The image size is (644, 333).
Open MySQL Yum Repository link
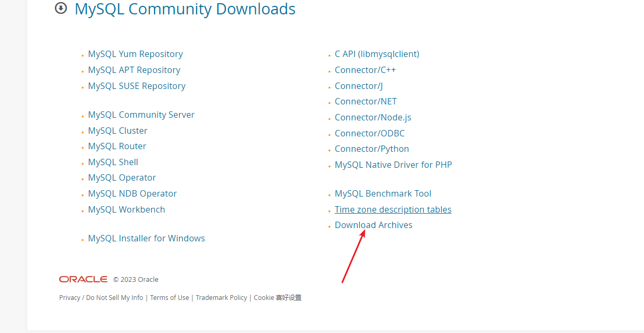[135, 54]
